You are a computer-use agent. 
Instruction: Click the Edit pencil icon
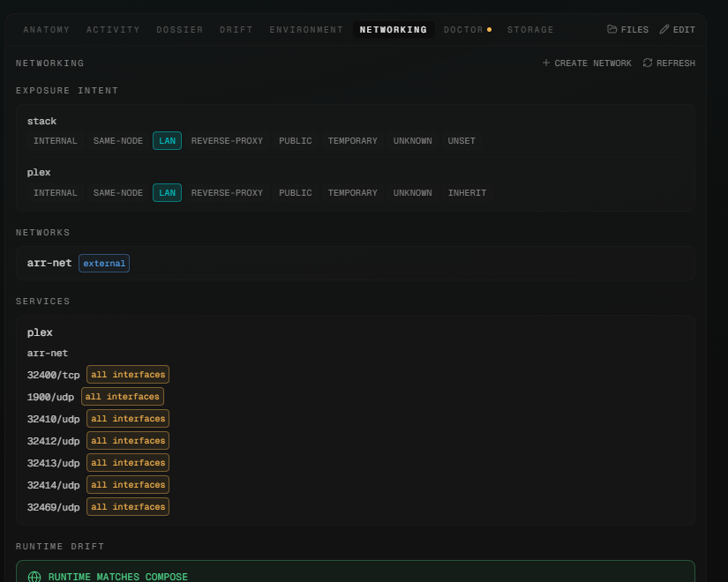coord(664,29)
